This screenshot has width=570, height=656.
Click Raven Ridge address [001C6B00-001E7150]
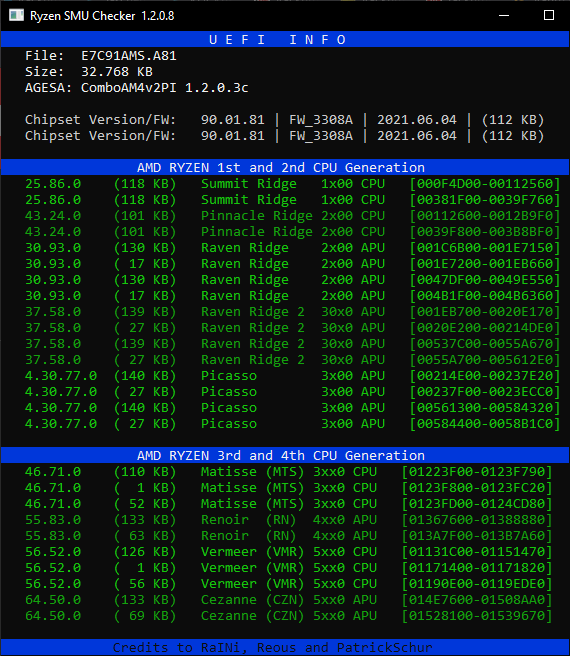[485, 248]
